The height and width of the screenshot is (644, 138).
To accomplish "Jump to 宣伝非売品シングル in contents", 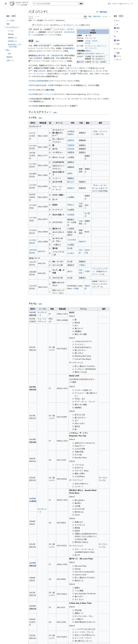I will pos(15,46).
